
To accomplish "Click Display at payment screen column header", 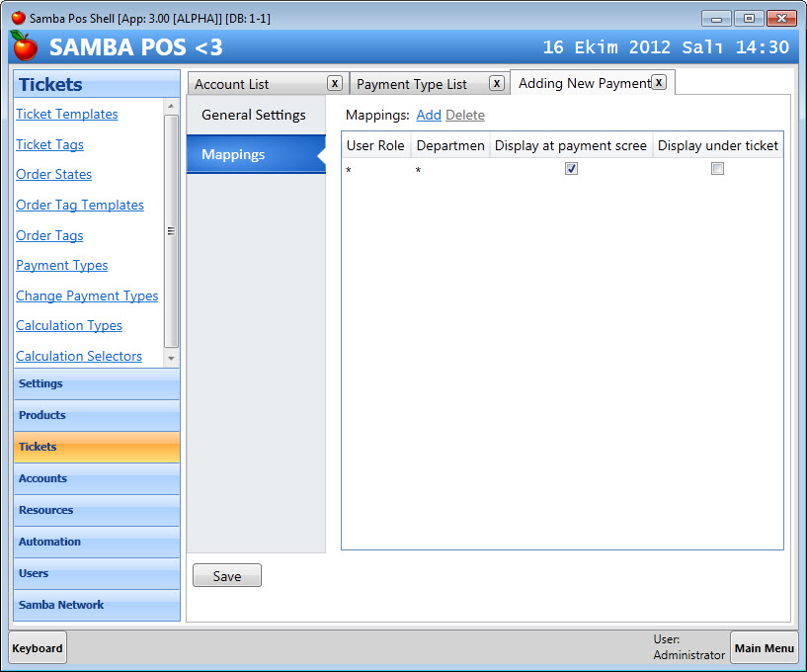I will 571,145.
